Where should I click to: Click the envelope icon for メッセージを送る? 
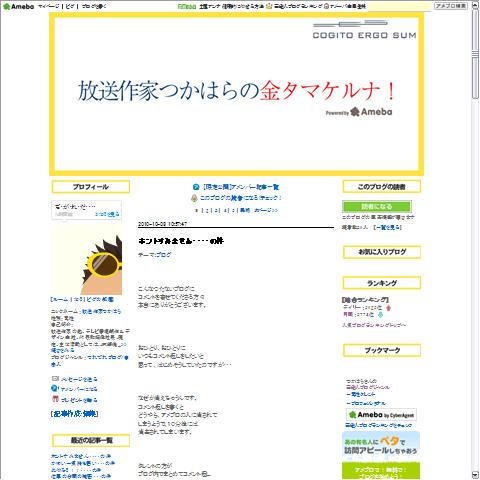click(x=55, y=379)
